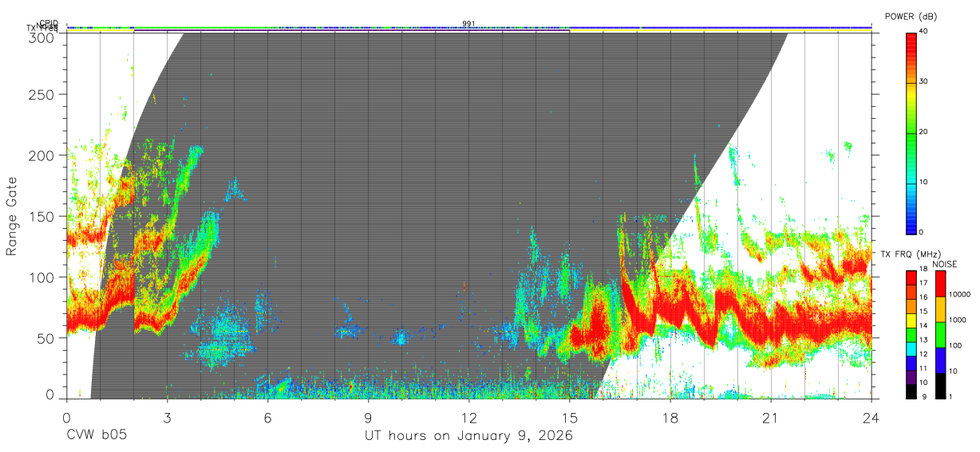Image resolution: width=980 pixels, height=452 pixels.
Task: Select the green 13–14 MHz TX FRQ swatch
Action: click(911, 335)
